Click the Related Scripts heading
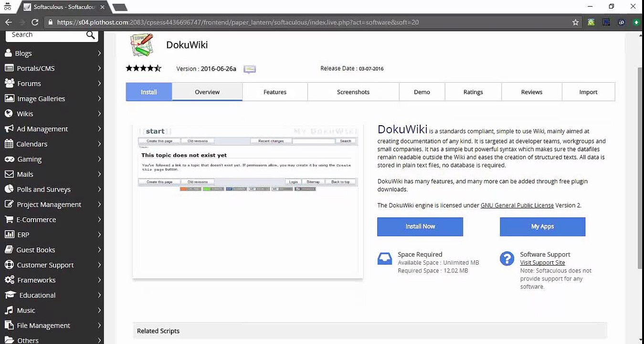This screenshot has height=344, width=644. tap(158, 331)
